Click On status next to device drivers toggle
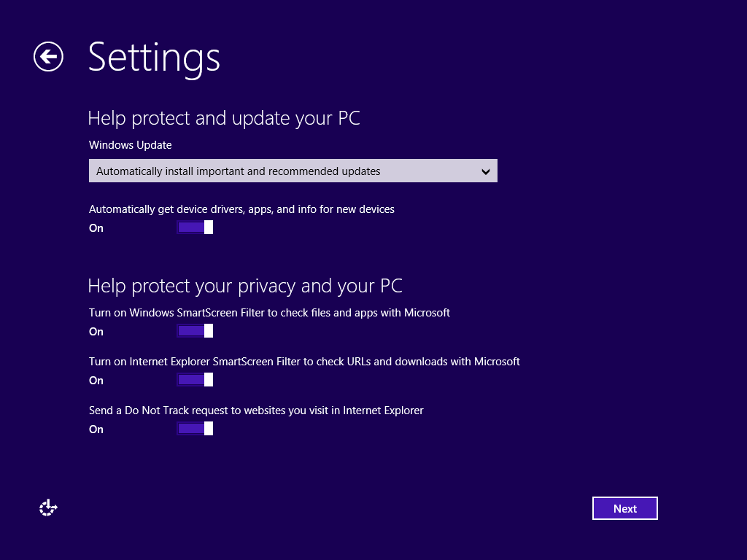 (x=96, y=228)
